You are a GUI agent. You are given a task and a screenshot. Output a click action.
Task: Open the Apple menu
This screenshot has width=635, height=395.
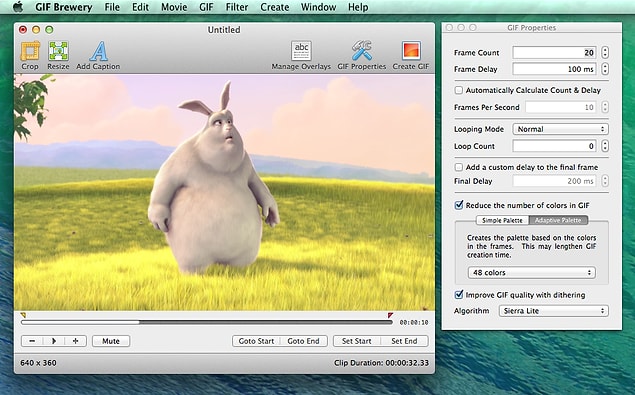point(17,7)
